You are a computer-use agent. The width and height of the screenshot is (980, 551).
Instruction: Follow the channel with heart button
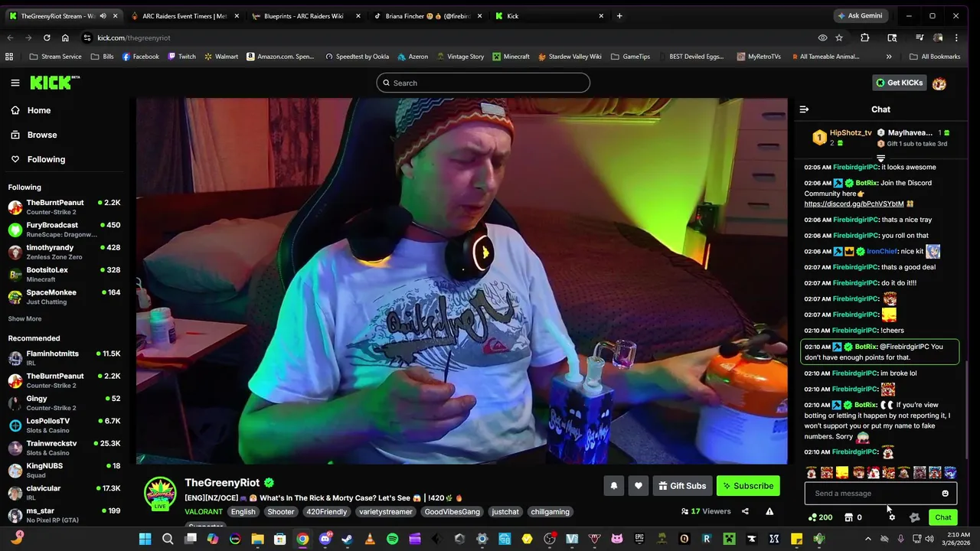(638, 486)
